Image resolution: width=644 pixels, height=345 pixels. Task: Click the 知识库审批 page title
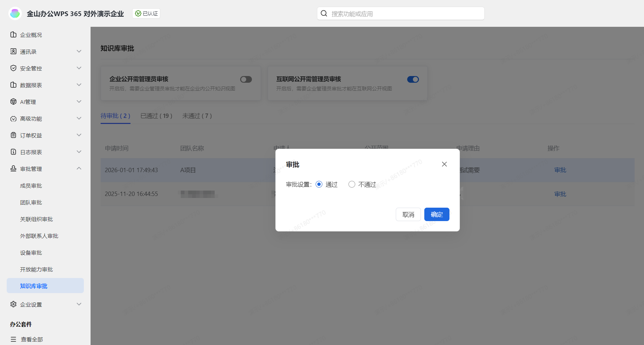117,48
